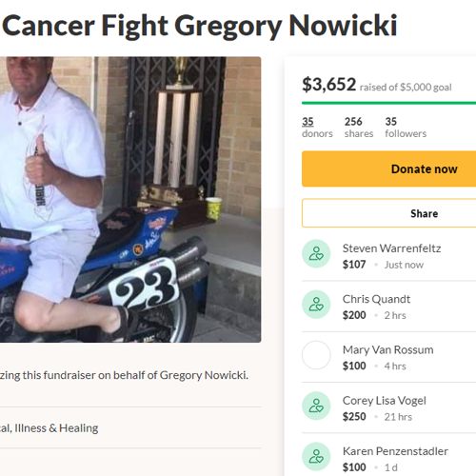
Task: Click Corey Lisa Vogel donor avatar icon
Action: pyautogui.click(x=316, y=406)
